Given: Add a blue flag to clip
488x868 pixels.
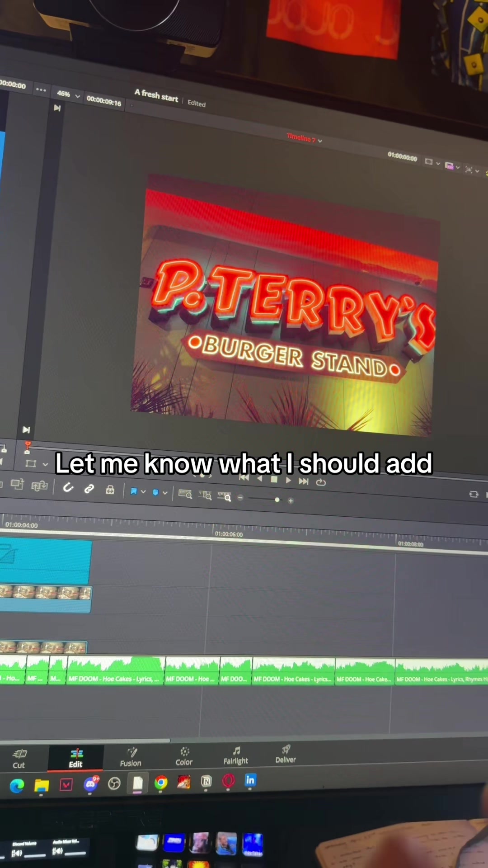Looking at the screenshot, I should tap(134, 491).
